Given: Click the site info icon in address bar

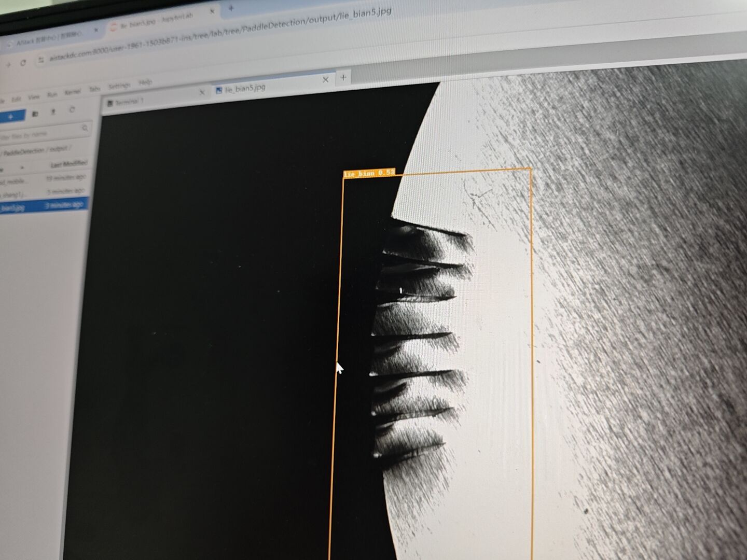Looking at the screenshot, I should [x=41, y=60].
